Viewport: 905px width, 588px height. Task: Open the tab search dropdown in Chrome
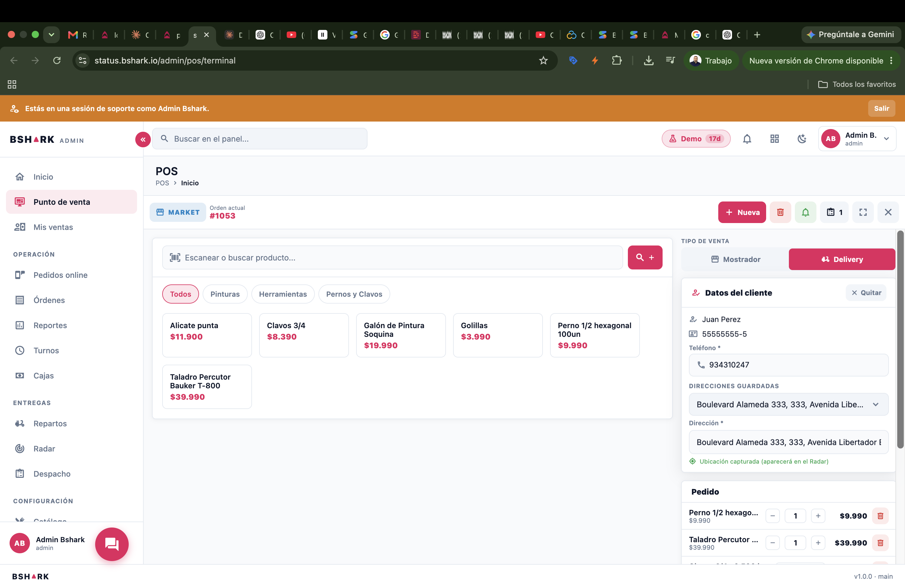pyautogui.click(x=51, y=35)
